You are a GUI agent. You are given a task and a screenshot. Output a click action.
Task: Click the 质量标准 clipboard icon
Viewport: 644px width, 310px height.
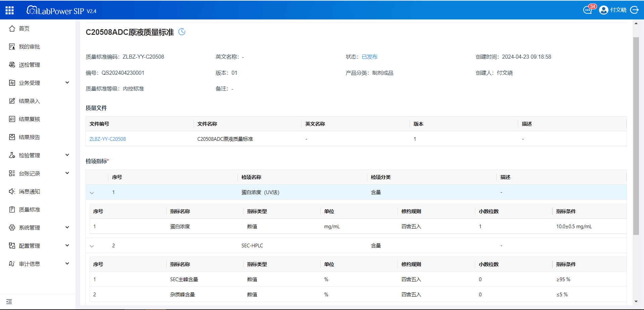click(12, 209)
